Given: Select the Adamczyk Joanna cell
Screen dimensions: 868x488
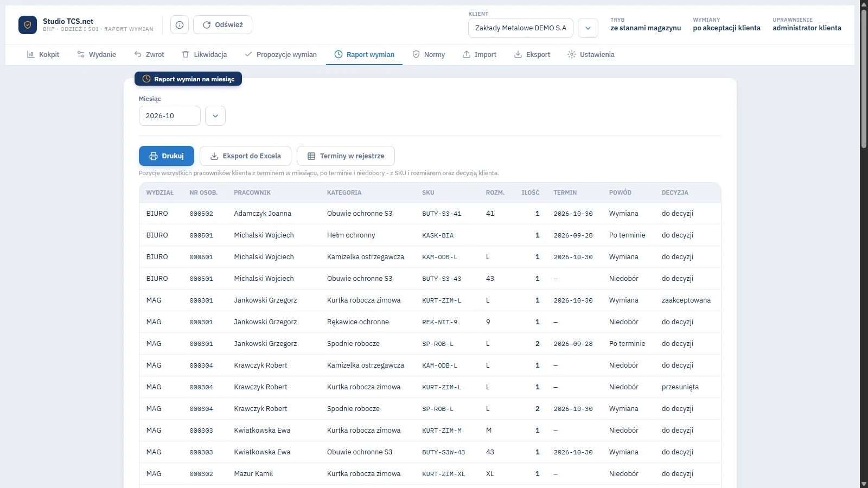Looking at the screenshot, I should pos(263,214).
